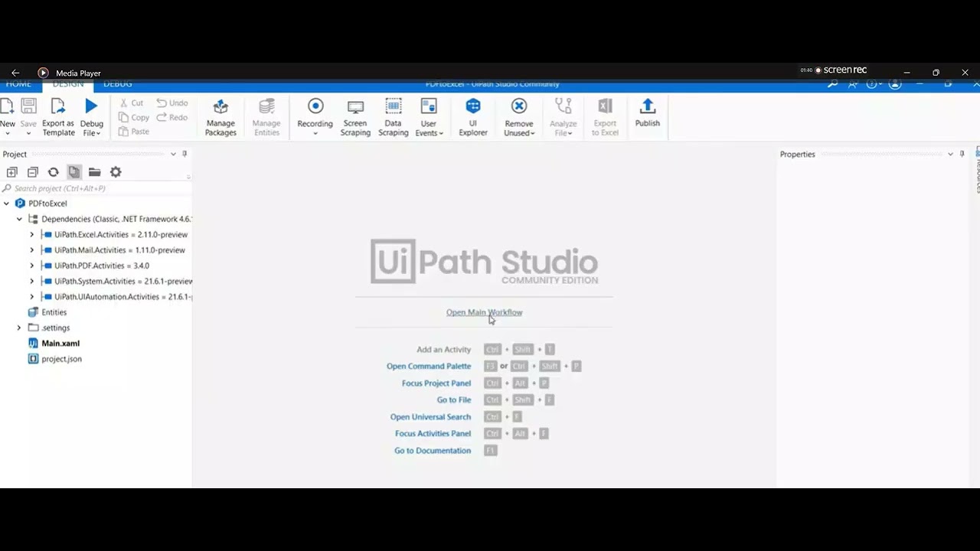Viewport: 980px width, 551px height.
Task: Click Open Command Palette link
Action: tap(429, 366)
